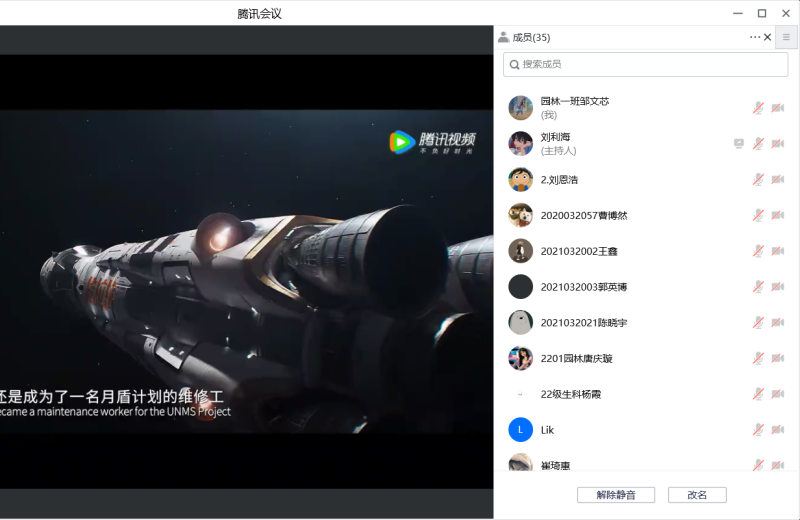Click the camera icon for 2.刘恩浩
This screenshot has width=800, height=520.
(x=778, y=180)
